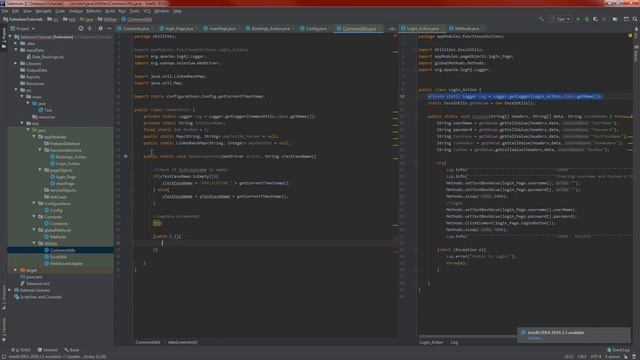Expand the target folder in project tree
This screenshot has height=360, width=640.
click(x=16, y=270)
